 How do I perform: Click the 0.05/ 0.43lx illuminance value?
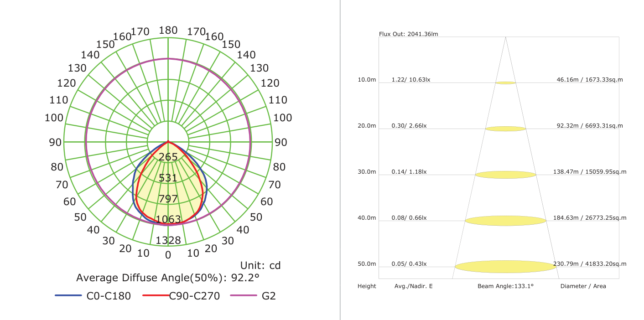[x=409, y=264]
